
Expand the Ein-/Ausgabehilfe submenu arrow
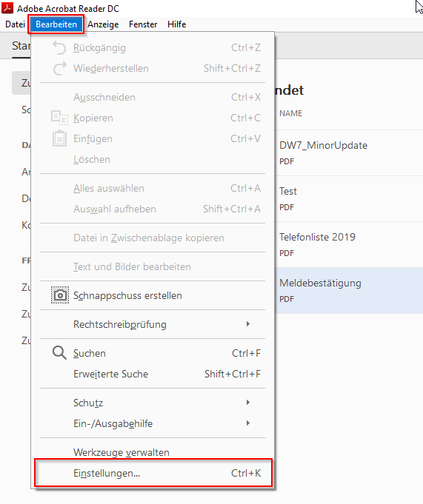pyautogui.click(x=247, y=423)
